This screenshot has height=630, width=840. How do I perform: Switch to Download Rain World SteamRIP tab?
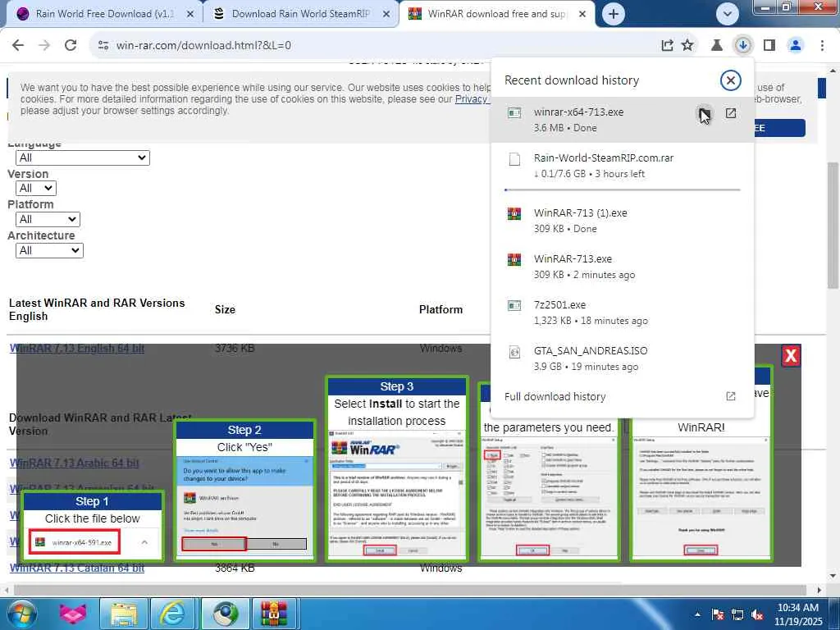(x=300, y=14)
